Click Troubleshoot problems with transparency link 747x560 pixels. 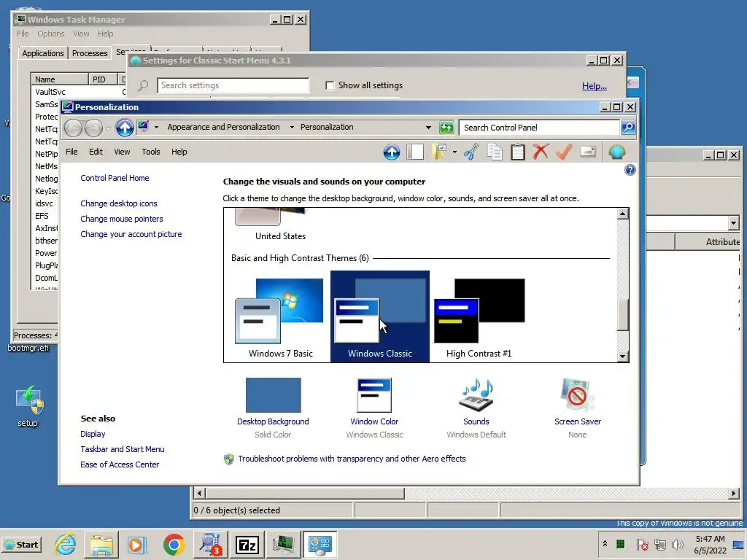352,459
